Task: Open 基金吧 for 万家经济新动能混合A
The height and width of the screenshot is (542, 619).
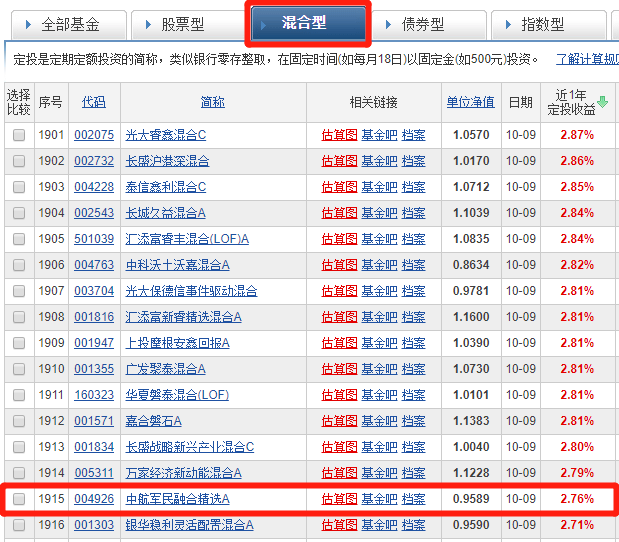Action: click(x=379, y=473)
